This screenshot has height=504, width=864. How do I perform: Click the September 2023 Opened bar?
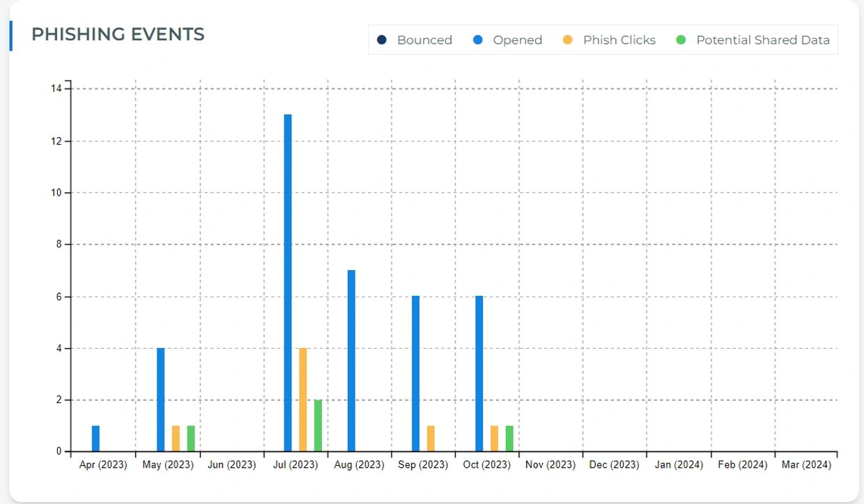pos(415,374)
